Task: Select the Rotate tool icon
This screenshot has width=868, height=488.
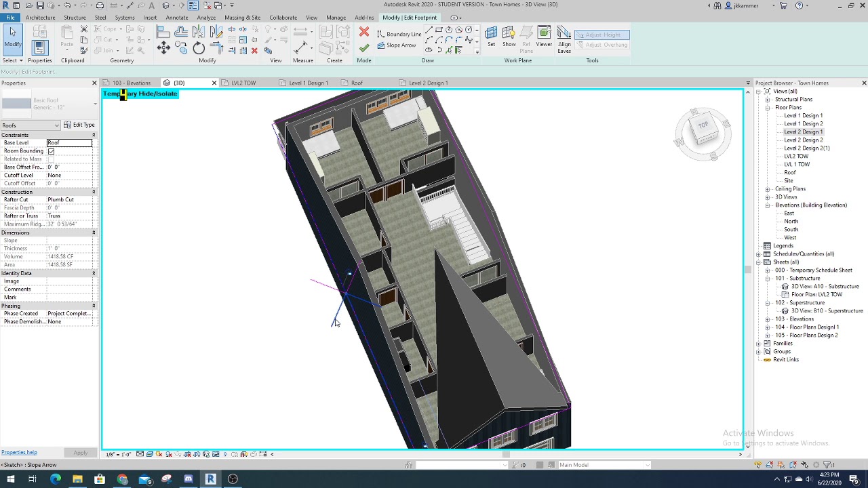Action: (199, 47)
